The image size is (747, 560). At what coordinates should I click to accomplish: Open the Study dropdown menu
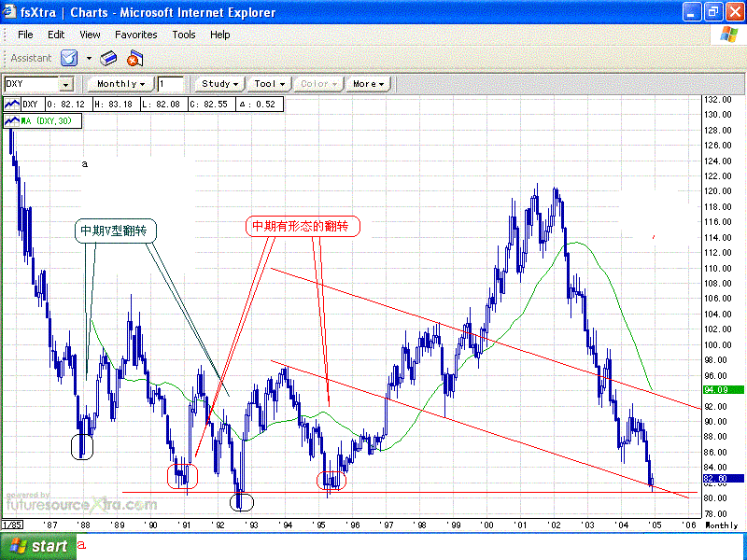tap(221, 84)
